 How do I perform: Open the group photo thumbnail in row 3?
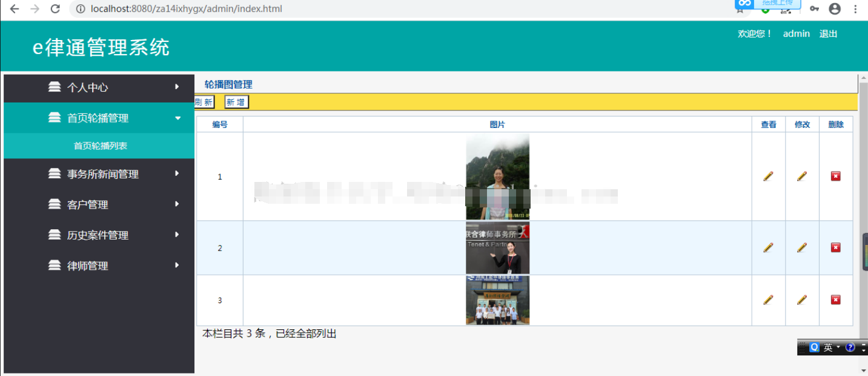click(498, 300)
